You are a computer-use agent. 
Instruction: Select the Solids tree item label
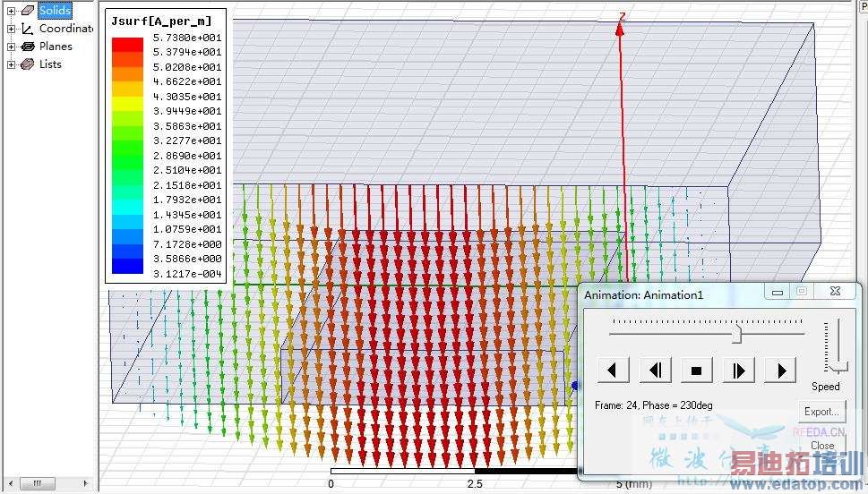(x=55, y=11)
